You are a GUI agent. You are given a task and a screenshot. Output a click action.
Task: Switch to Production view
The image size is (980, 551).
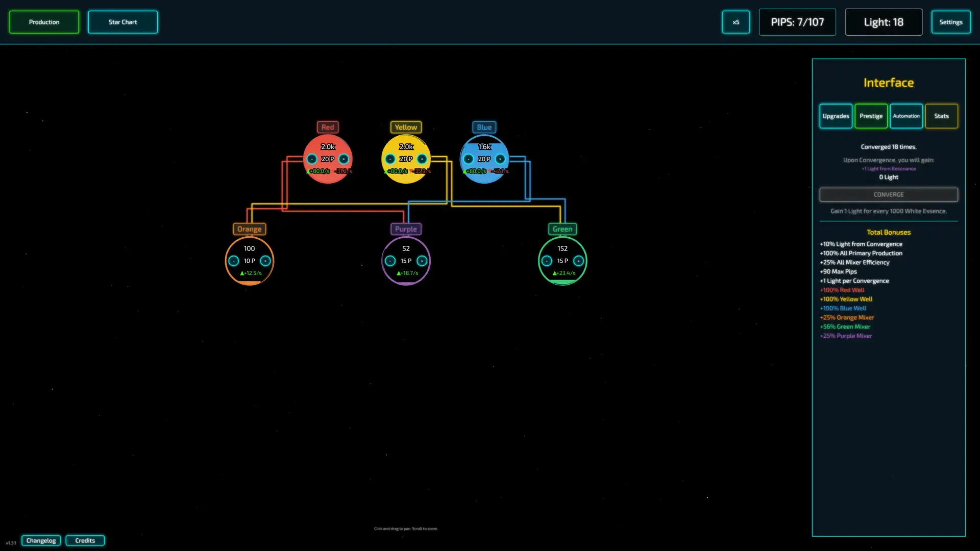[x=44, y=22]
